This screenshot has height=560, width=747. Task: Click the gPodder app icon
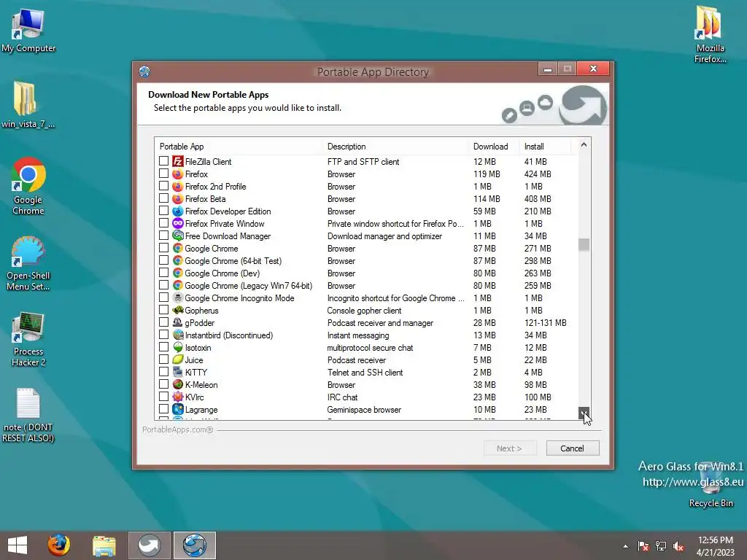pyautogui.click(x=178, y=322)
